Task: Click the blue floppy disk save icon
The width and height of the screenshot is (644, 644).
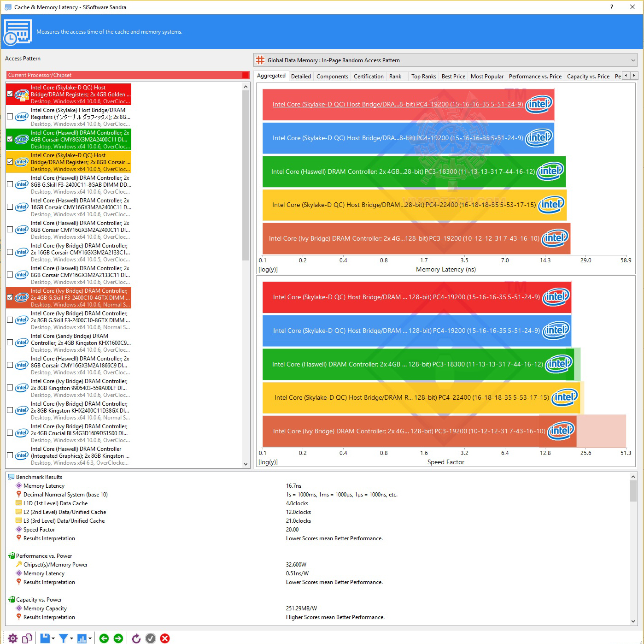Action: tap(45, 638)
